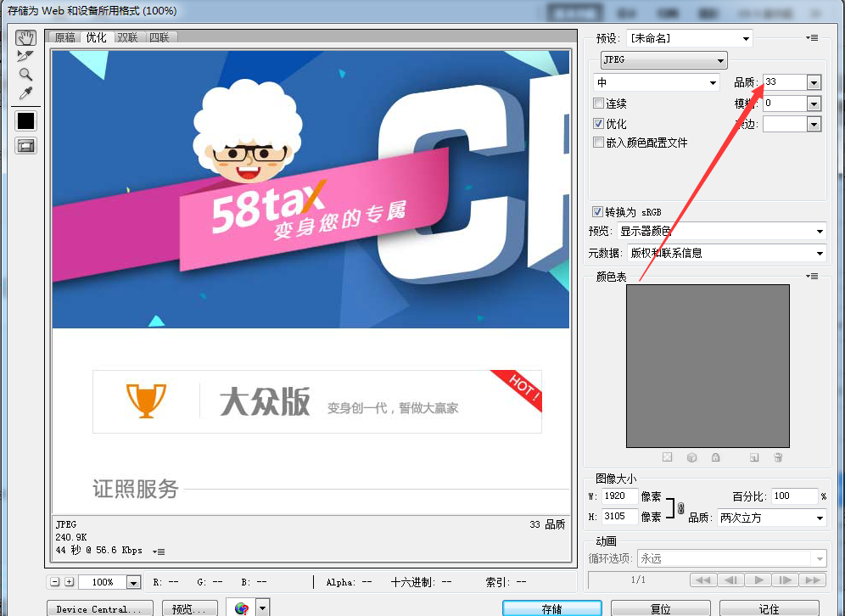Click the 存储 save button

tap(552, 608)
